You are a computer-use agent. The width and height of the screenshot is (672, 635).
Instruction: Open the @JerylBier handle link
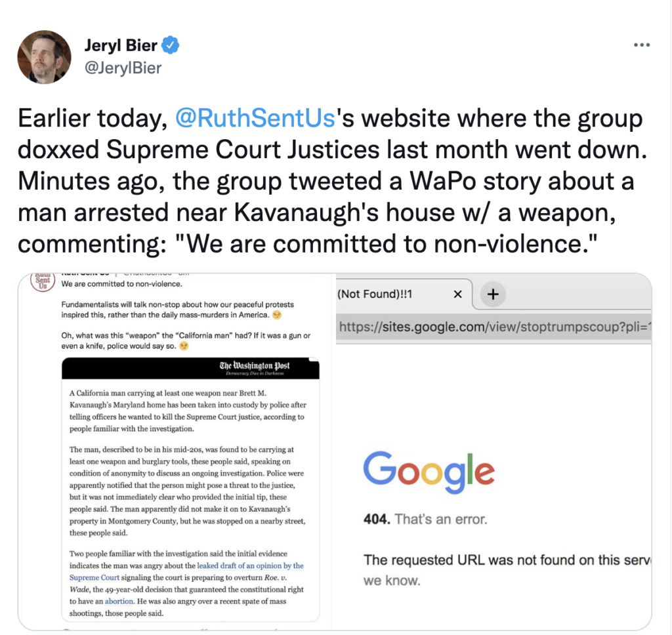(x=123, y=68)
